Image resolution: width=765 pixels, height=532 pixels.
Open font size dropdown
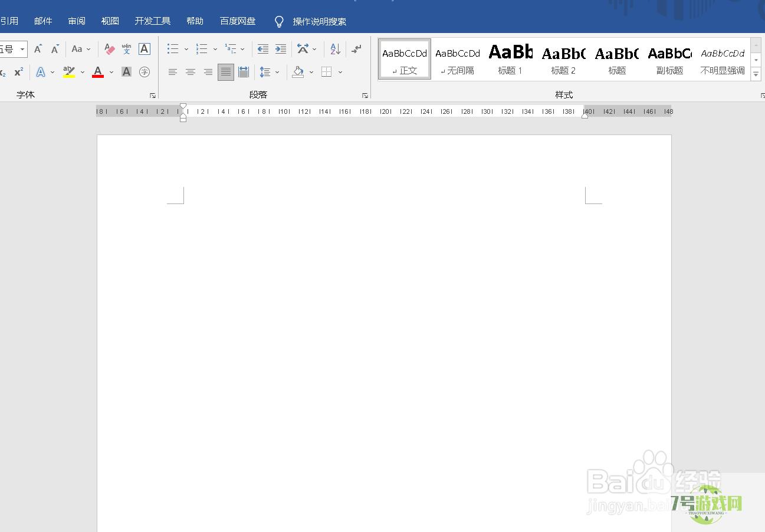pos(22,49)
